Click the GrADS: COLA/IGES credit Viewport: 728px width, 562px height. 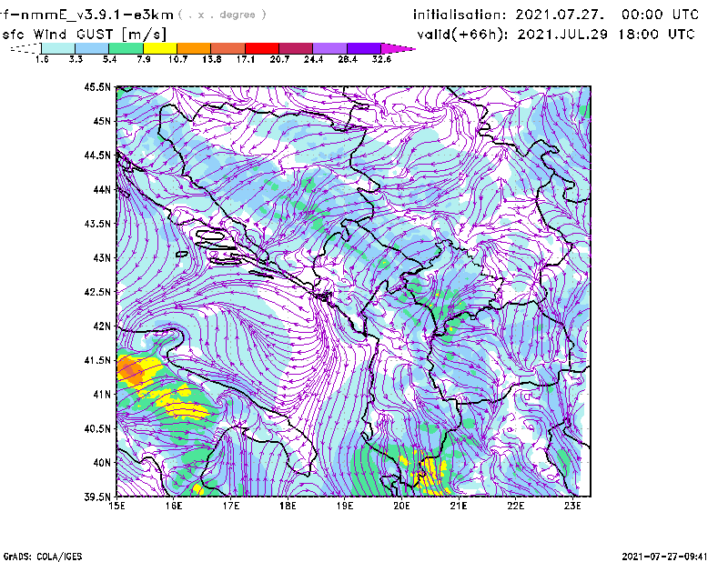pos(43,557)
